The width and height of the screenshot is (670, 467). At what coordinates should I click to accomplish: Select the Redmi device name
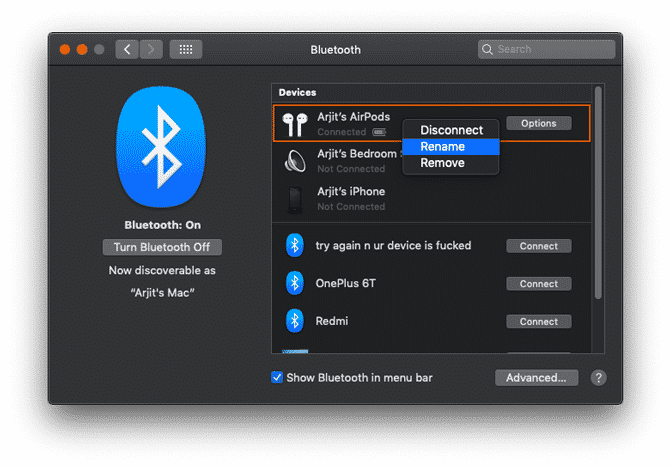coord(332,321)
